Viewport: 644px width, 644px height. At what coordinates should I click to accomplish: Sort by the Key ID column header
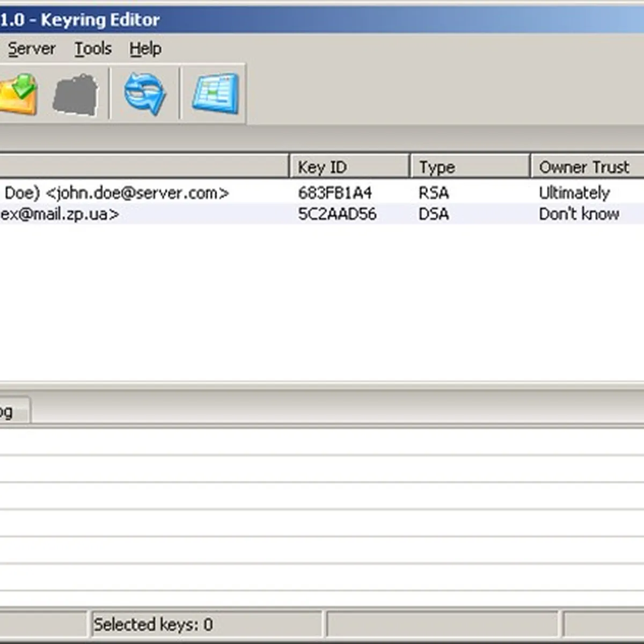coord(349,166)
